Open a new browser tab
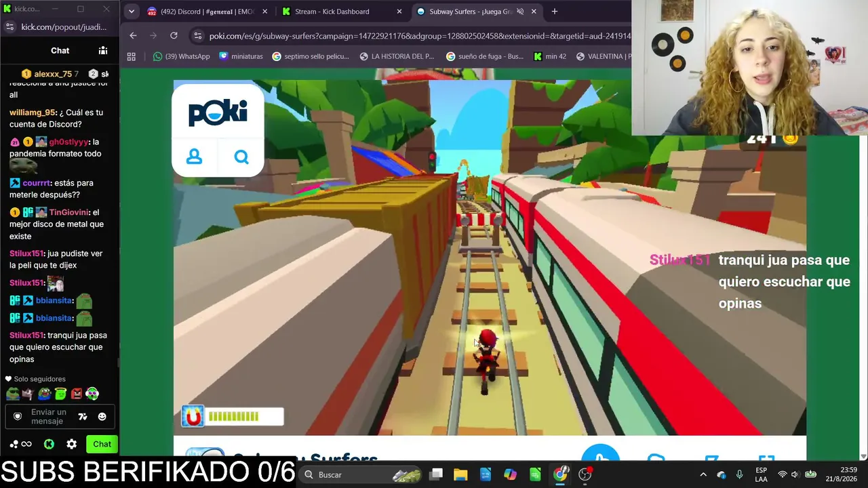 [555, 12]
